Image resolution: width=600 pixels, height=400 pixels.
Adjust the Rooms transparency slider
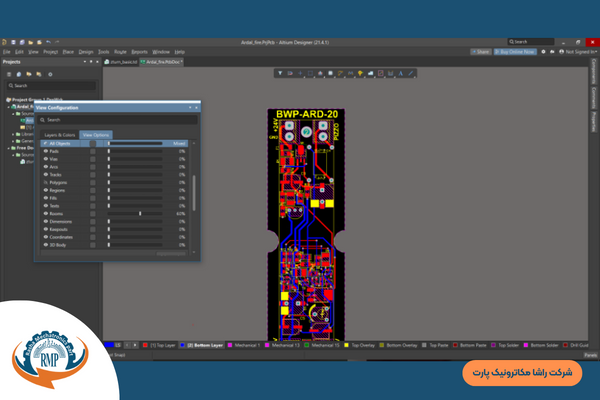pos(140,213)
